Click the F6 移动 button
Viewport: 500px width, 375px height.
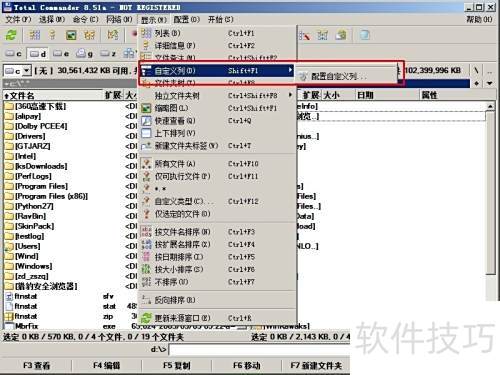(x=247, y=366)
